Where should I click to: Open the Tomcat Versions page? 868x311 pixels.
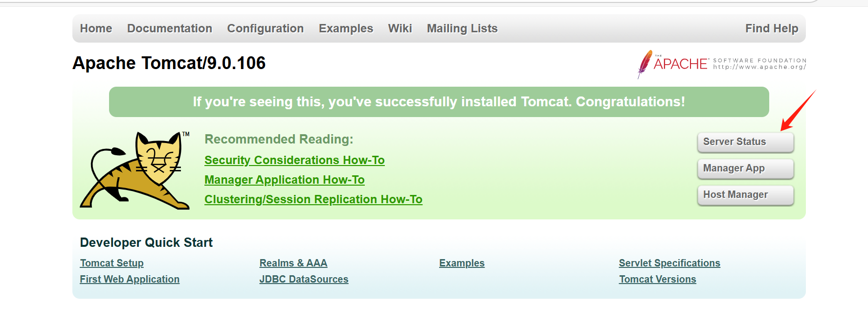(x=657, y=279)
